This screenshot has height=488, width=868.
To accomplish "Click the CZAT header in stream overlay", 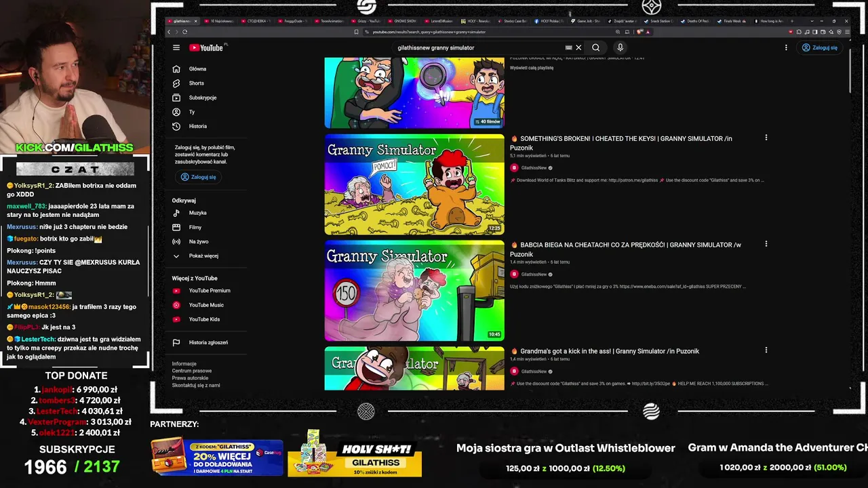I will [x=75, y=169].
